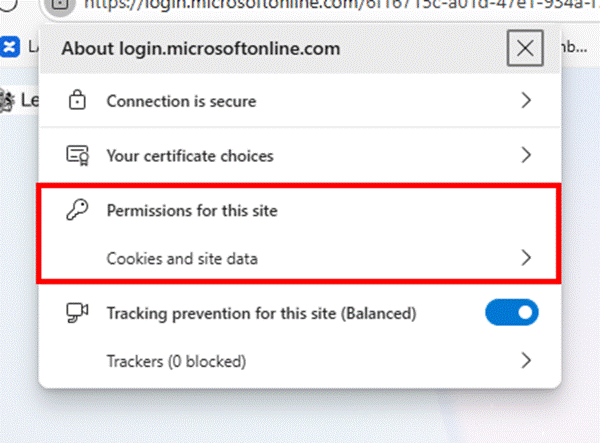Expand Connection is secure chevron arrow
This screenshot has width=600, height=443.
(526, 101)
